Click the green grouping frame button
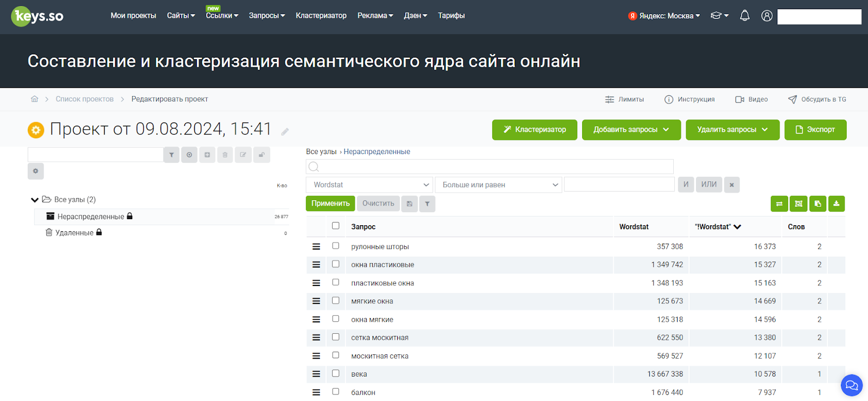The width and height of the screenshot is (868, 401). click(799, 203)
